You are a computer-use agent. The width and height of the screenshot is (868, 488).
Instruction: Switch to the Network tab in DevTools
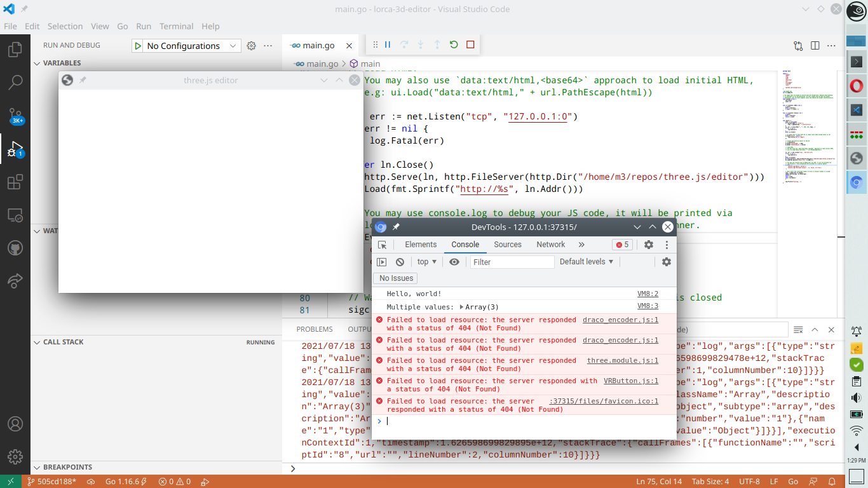point(551,245)
